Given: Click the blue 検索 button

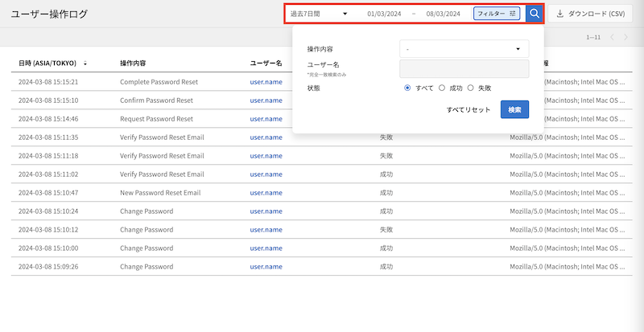Looking at the screenshot, I should [514, 109].
